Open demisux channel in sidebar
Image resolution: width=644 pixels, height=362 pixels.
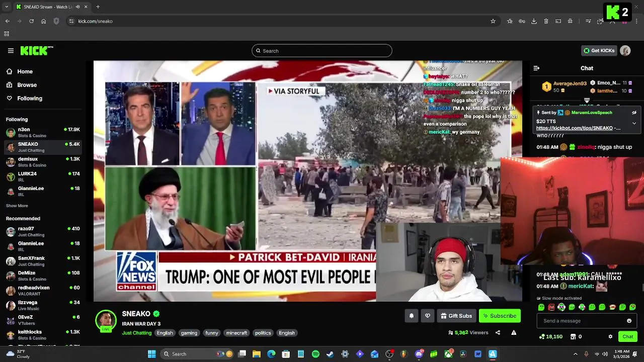point(43,162)
